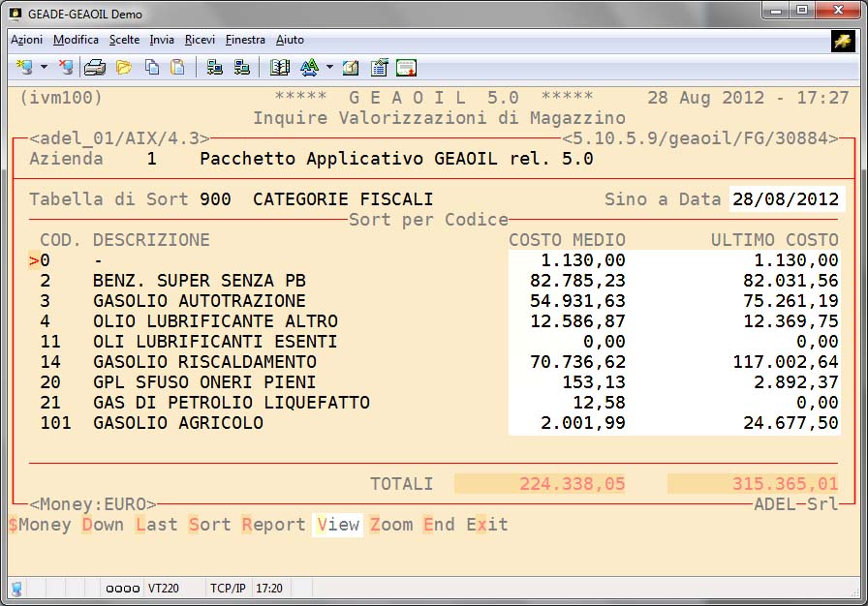
Task: Open the Finestra menu
Action: 245,40
